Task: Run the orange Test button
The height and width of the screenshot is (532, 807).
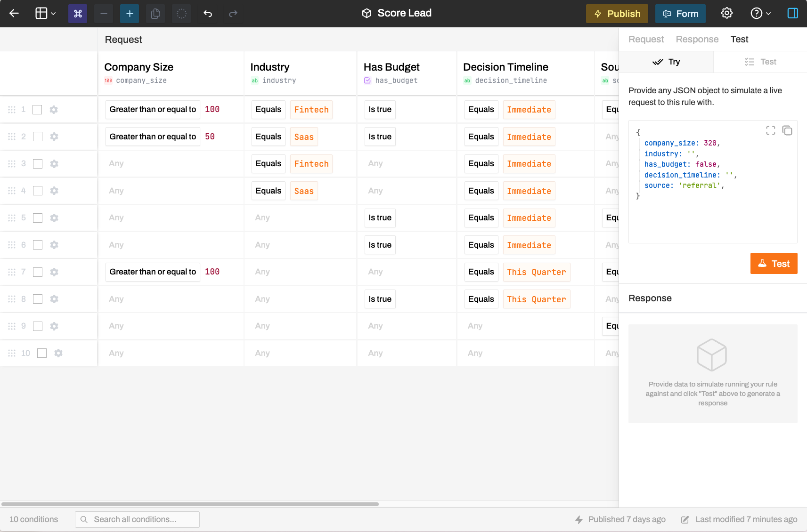Action: (x=774, y=264)
